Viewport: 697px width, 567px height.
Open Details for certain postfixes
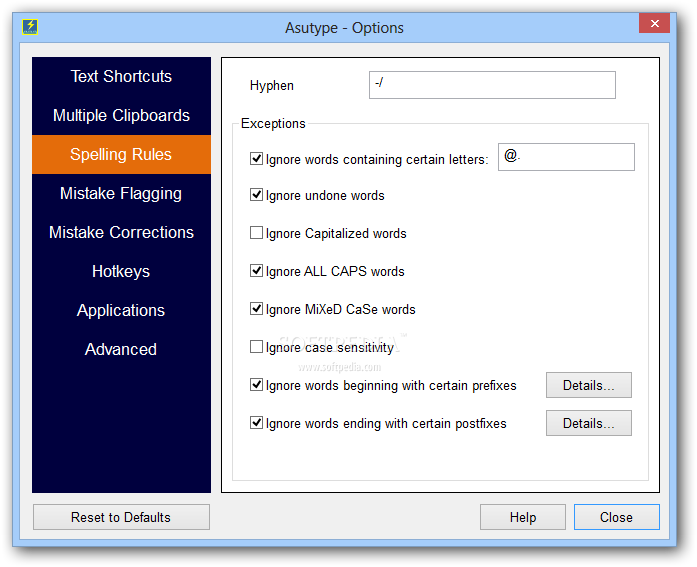(x=589, y=423)
